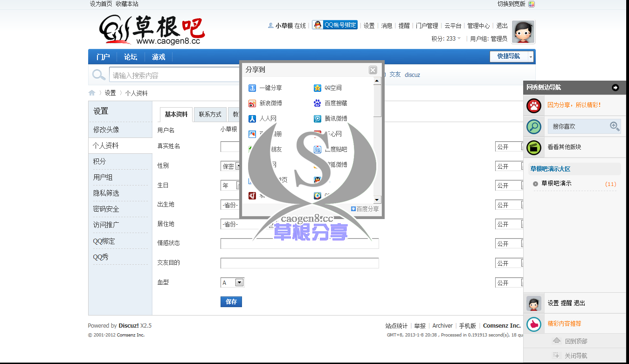Click the share dialog scrollbar down arrow
629x364 pixels.
[377, 199]
